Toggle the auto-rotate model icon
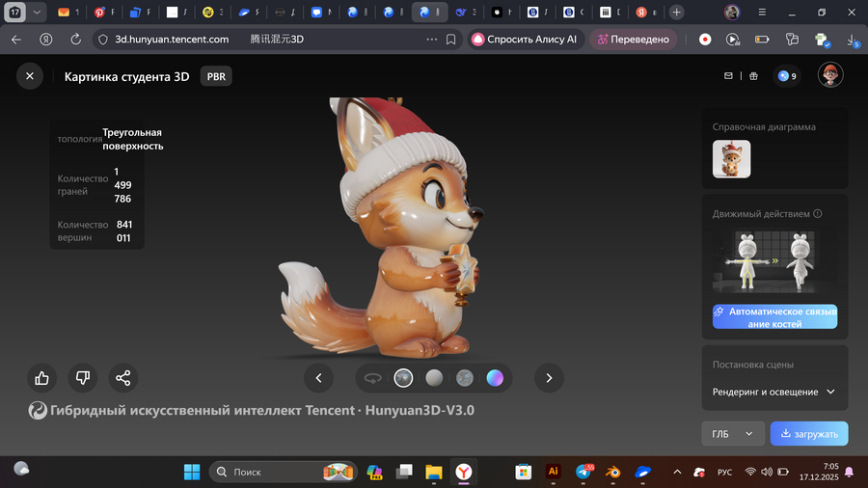868x488 pixels. pos(372,378)
